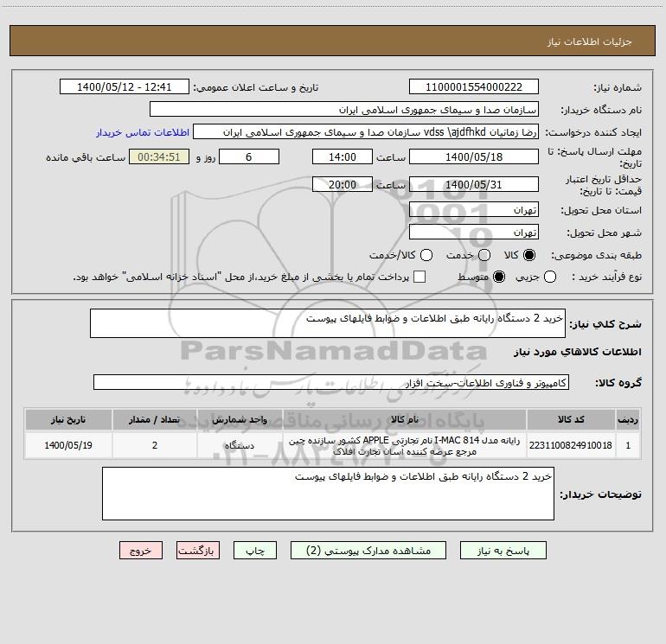This screenshot has height=644, width=666.
Task: Choose the متوسط purchase type radio
Action: pyautogui.click(x=499, y=277)
